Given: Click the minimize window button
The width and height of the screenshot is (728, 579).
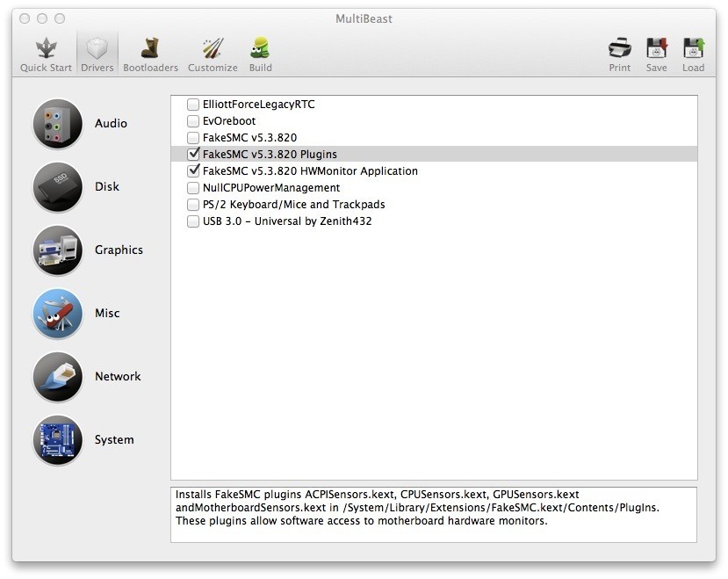Looking at the screenshot, I should 42,18.
